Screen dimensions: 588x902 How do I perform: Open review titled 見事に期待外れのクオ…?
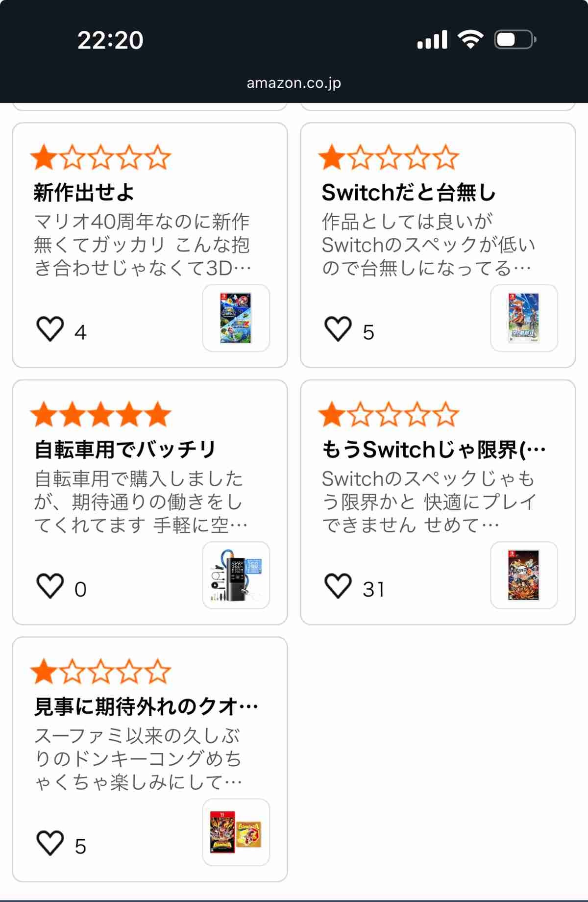(146, 706)
